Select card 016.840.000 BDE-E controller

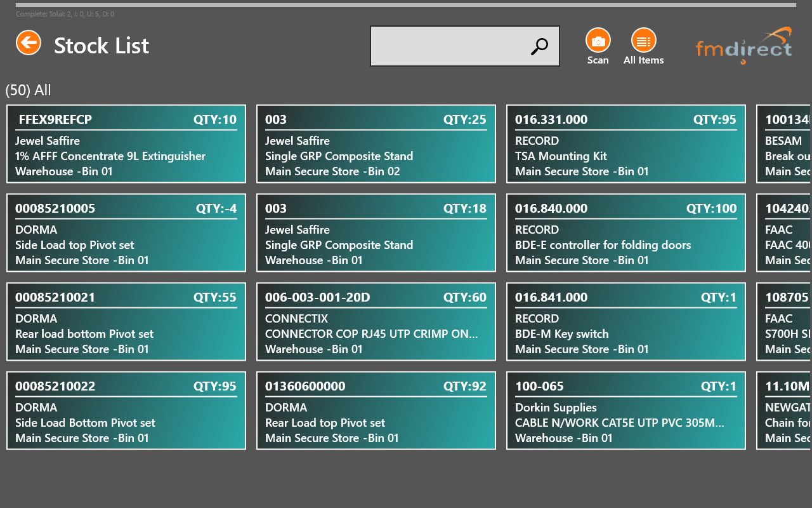(626, 233)
